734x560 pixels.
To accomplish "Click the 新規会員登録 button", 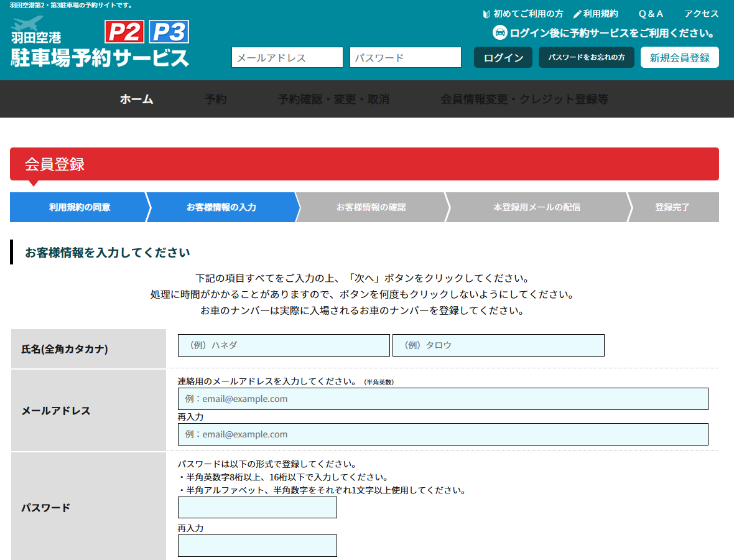I will [679, 57].
